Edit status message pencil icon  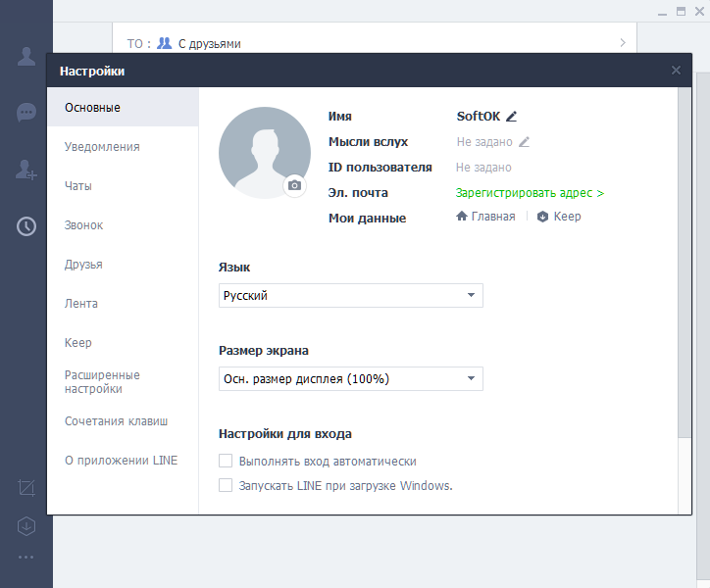(524, 142)
